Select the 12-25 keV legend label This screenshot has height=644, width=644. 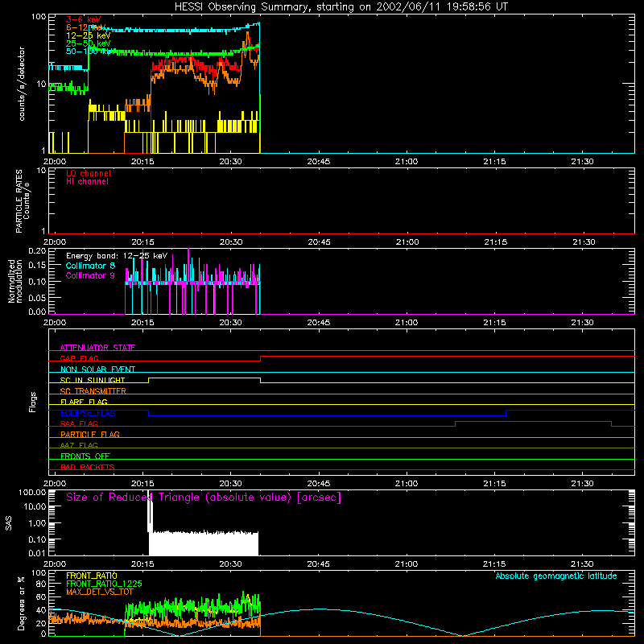coord(88,35)
